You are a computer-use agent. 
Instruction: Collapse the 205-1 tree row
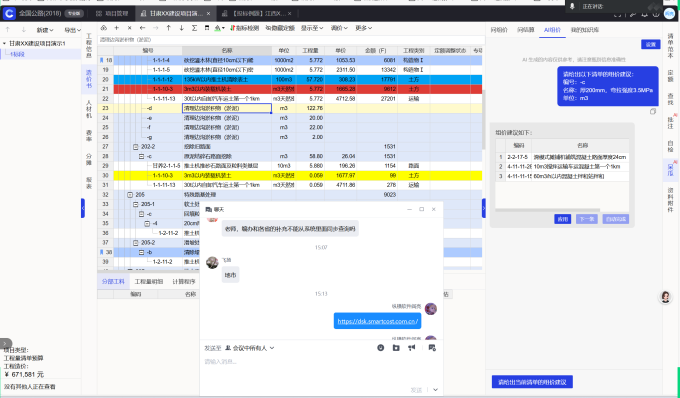[136, 204]
